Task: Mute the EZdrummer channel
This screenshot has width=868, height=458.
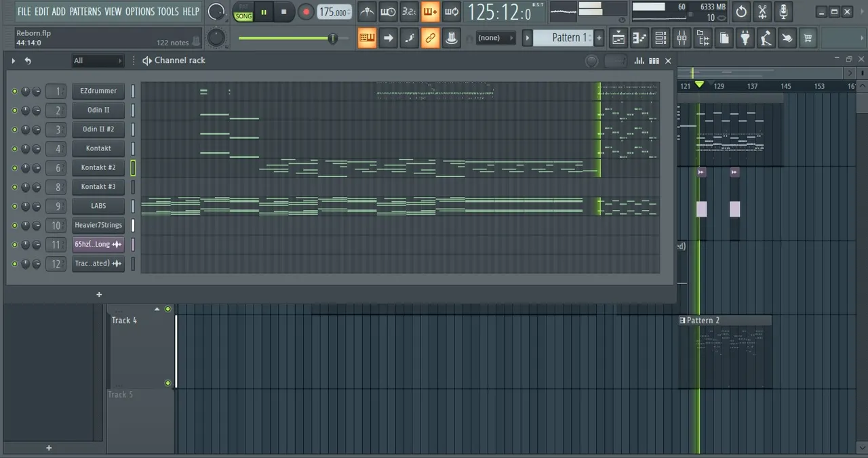Action: [x=14, y=91]
